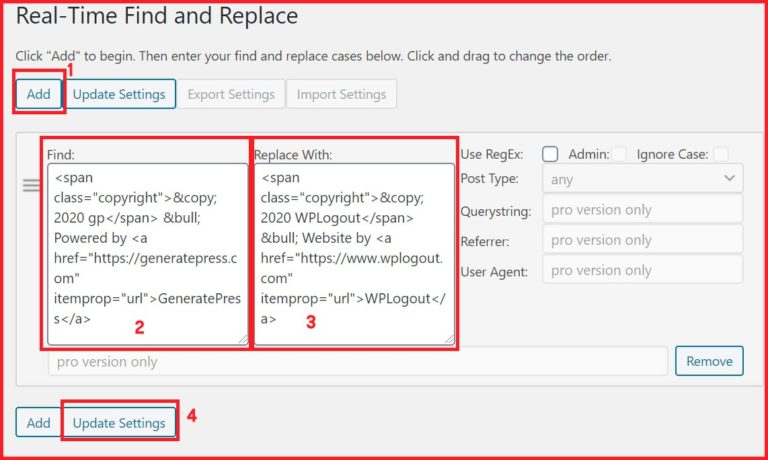768x460 pixels.
Task: Click inside the Find text area
Action: pyautogui.click(x=148, y=254)
